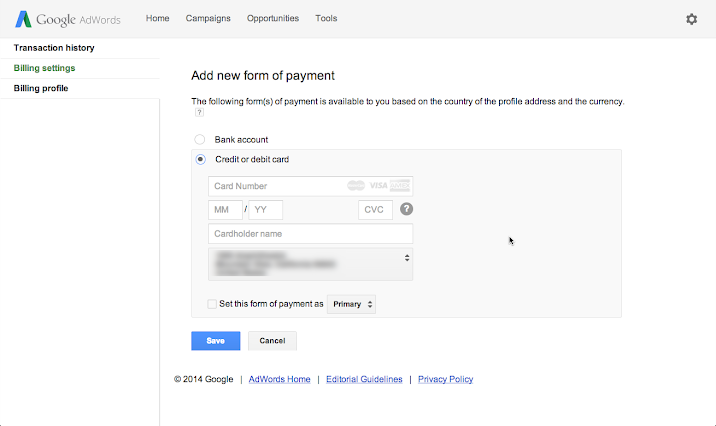Go to the Opportunities tab
Viewport: 716px width, 426px height.
[272, 19]
